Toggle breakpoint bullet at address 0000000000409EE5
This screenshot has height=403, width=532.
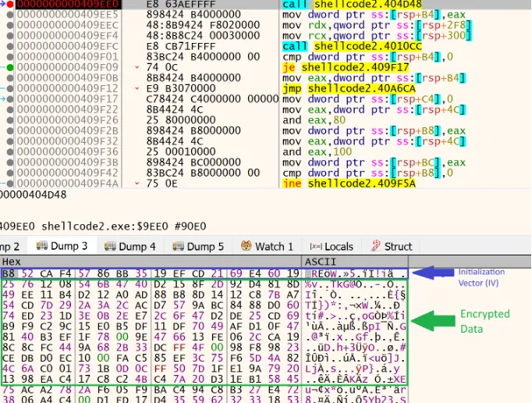[10, 14]
